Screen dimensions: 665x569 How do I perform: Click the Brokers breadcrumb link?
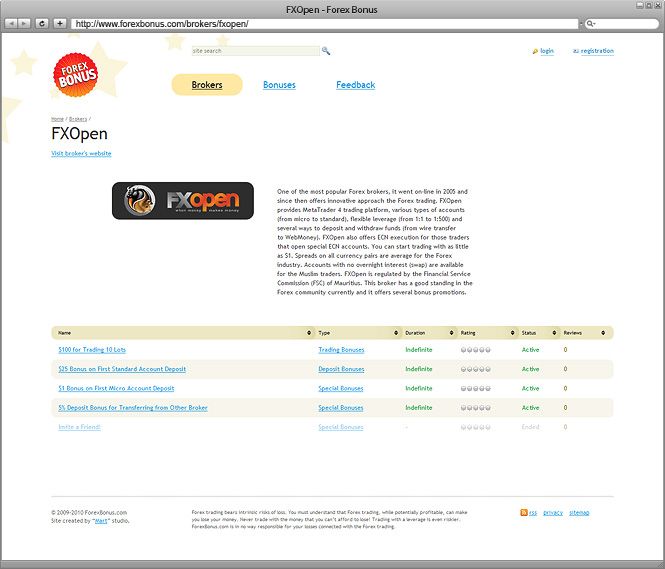click(x=78, y=119)
